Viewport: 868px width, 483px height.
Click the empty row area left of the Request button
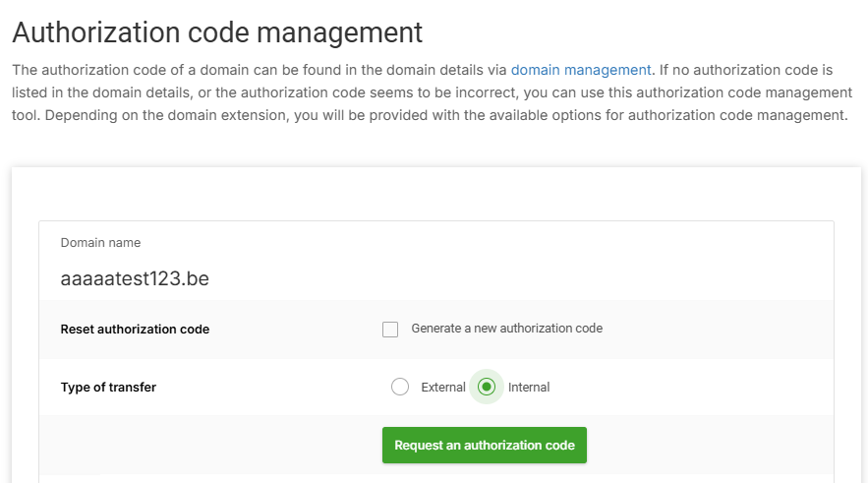click(210, 445)
